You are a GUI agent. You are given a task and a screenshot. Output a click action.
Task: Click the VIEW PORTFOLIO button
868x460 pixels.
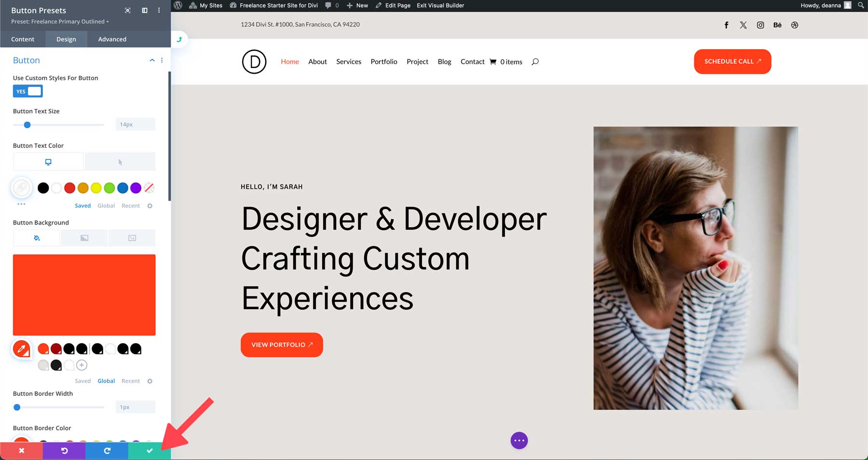click(x=282, y=344)
